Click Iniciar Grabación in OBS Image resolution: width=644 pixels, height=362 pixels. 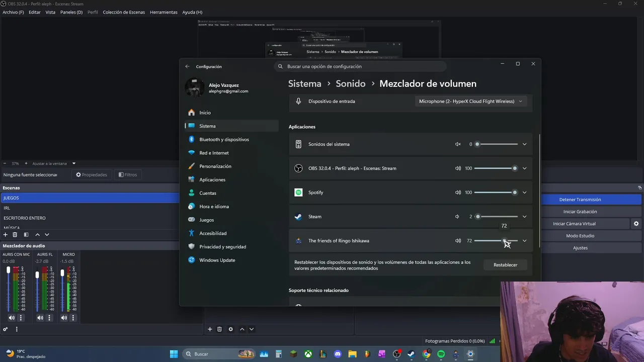pos(580,212)
